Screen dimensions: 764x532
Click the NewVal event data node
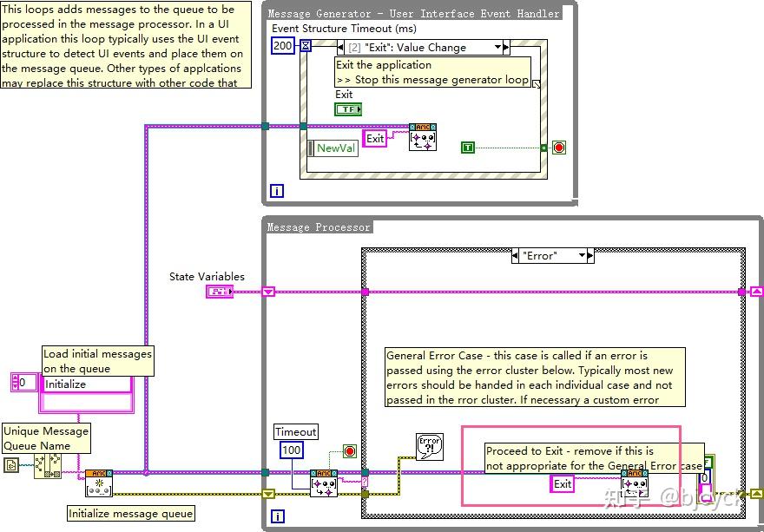(333, 148)
